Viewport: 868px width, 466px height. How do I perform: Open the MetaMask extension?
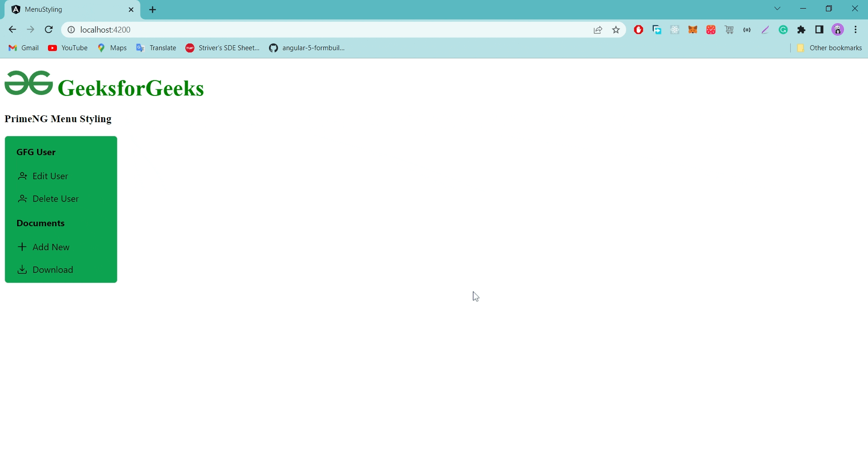(693, 29)
